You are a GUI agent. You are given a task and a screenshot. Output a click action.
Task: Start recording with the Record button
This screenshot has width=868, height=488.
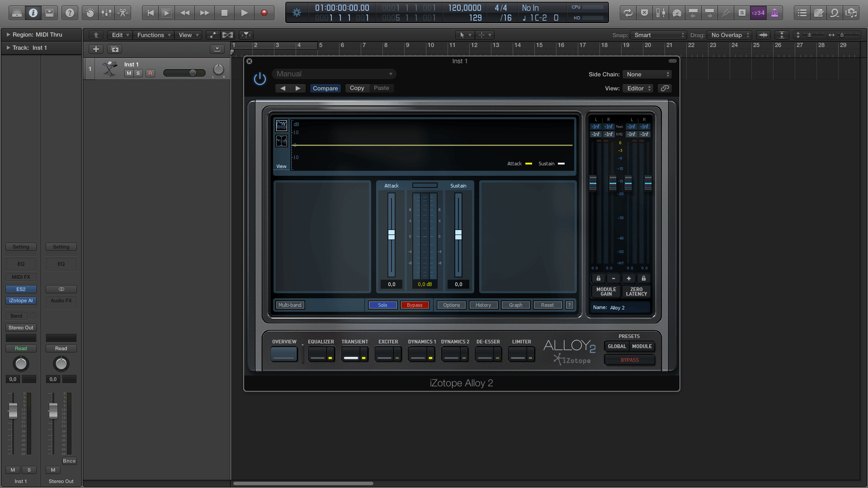coord(264,13)
